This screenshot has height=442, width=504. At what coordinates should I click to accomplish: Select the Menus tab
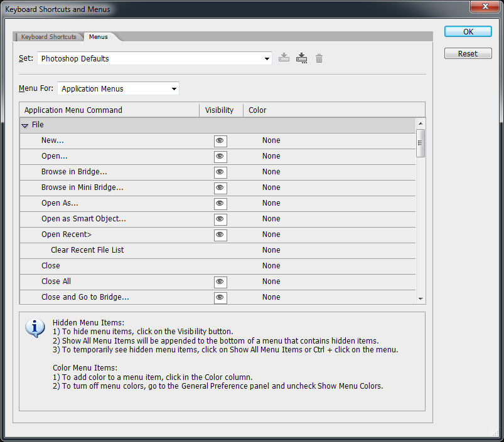pyautogui.click(x=99, y=36)
